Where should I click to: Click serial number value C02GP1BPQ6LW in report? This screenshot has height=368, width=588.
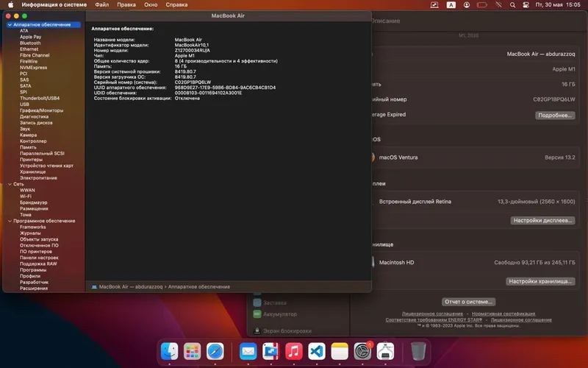tap(193, 82)
